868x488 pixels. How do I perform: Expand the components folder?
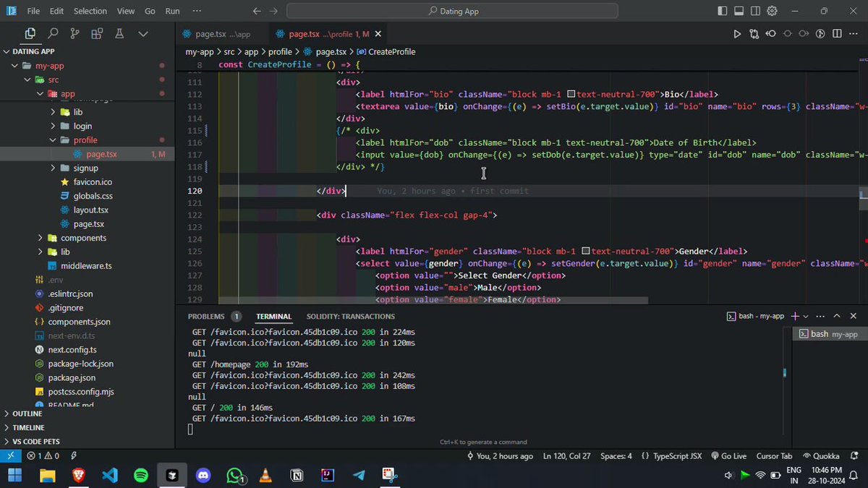[x=87, y=238]
